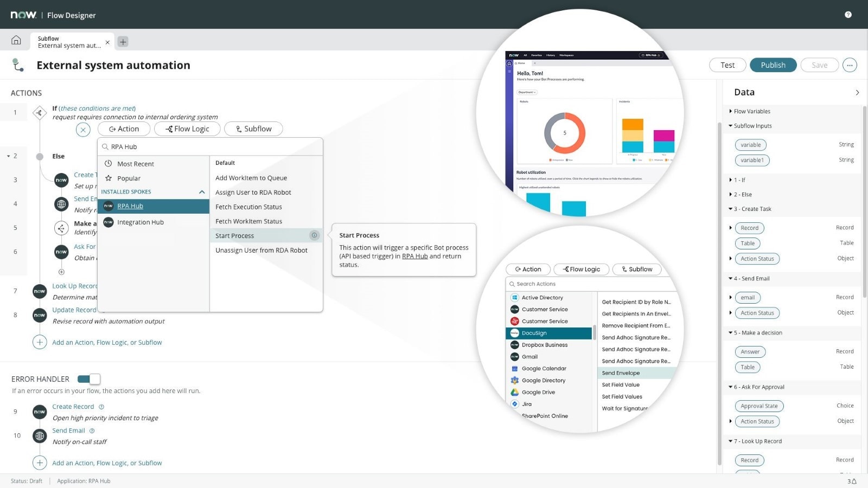Click the RPA Hub search input field
This screenshot has width=868, height=488.
tap(210, 146)
